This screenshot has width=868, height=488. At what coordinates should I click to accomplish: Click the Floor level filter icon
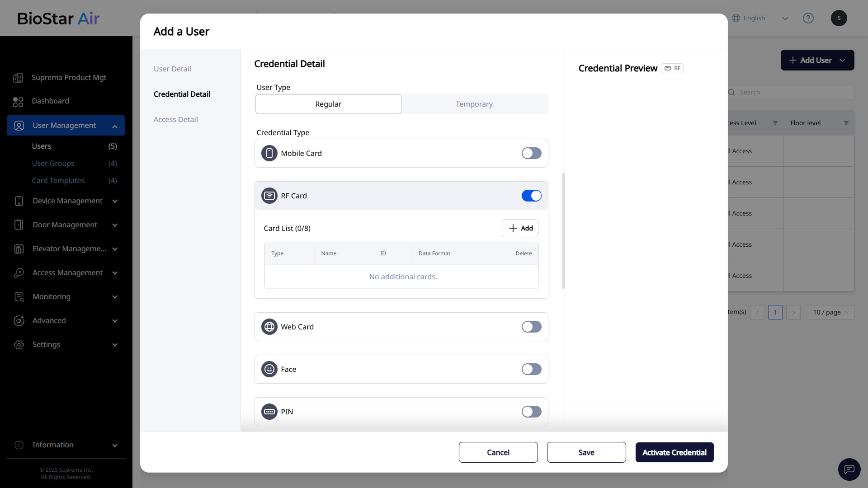846,123
